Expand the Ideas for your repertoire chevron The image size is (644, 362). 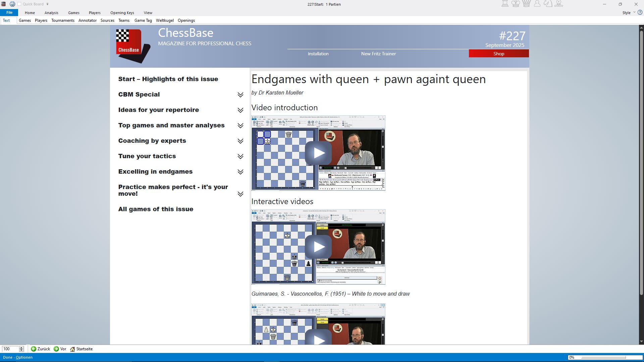(240, 110)
